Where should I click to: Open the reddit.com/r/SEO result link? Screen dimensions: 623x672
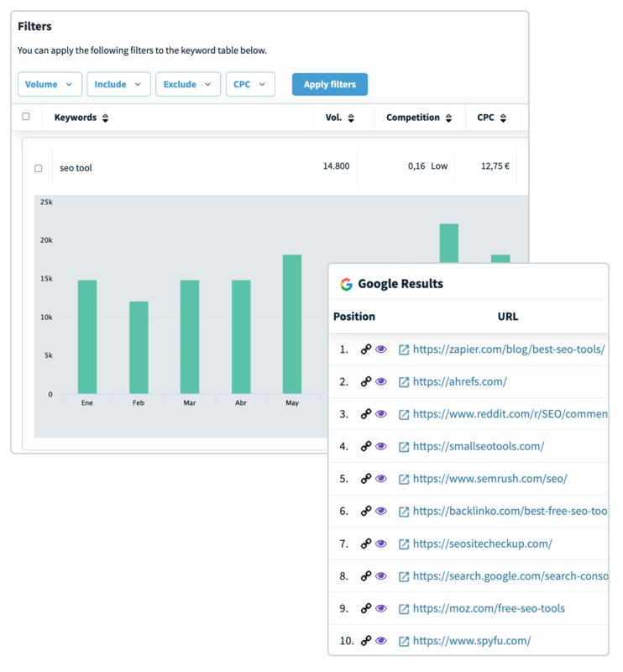[510, 414]
